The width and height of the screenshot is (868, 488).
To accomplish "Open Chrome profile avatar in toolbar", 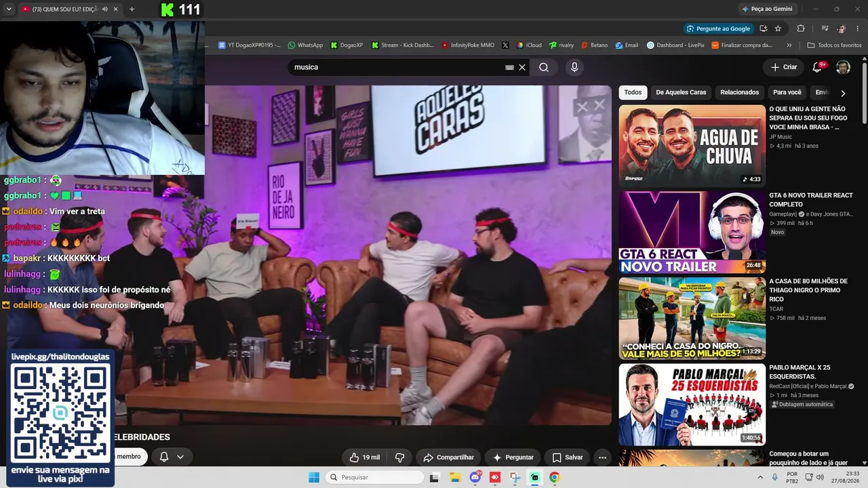I will (x=842, y=28).
